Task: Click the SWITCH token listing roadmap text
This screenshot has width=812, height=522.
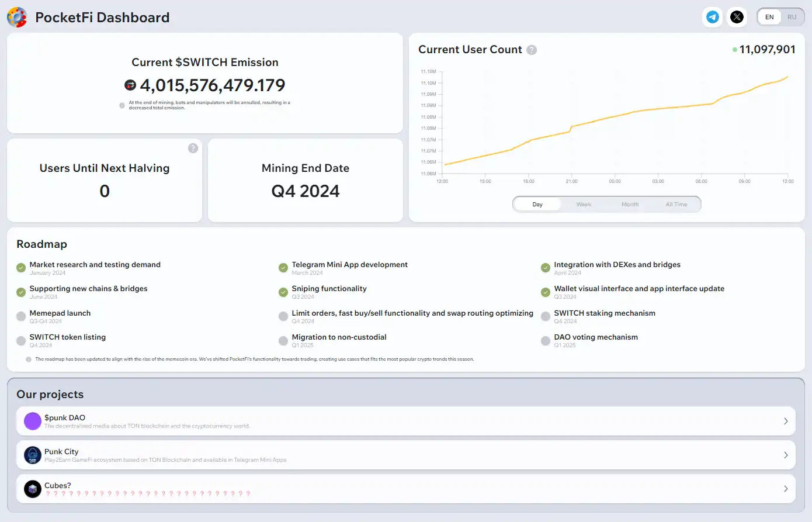Action: 68,337
